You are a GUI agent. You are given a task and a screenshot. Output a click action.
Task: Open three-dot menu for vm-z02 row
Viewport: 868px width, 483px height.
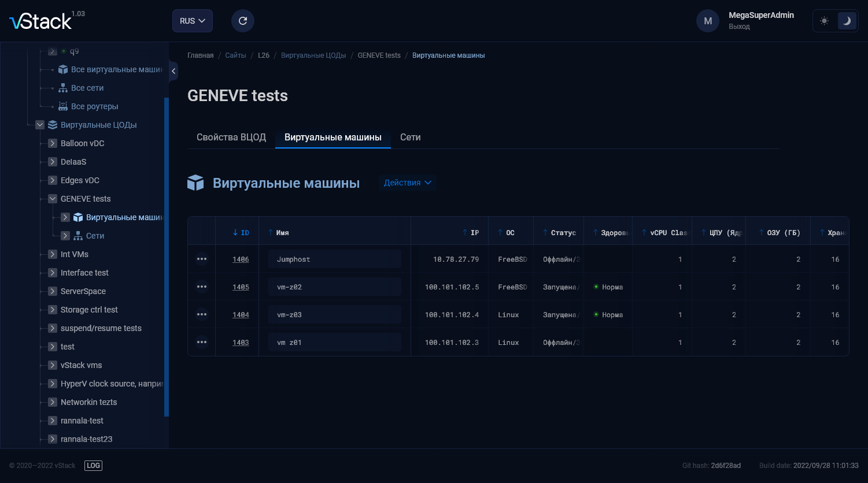click(x=202, y=287)
